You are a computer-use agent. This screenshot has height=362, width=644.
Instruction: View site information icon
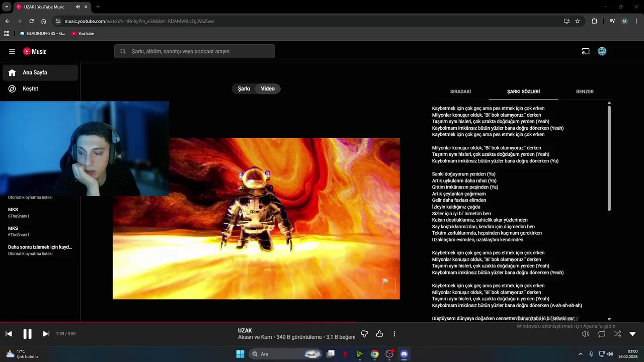[x=58, y=21]
